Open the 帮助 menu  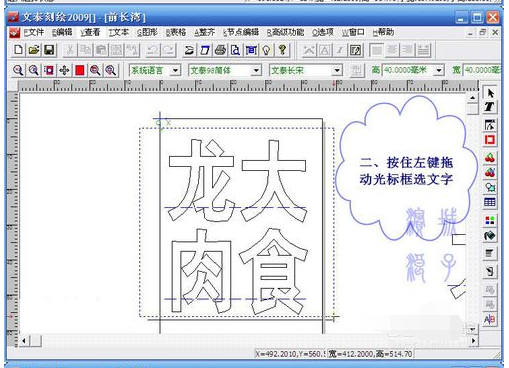tap(383, 32)
